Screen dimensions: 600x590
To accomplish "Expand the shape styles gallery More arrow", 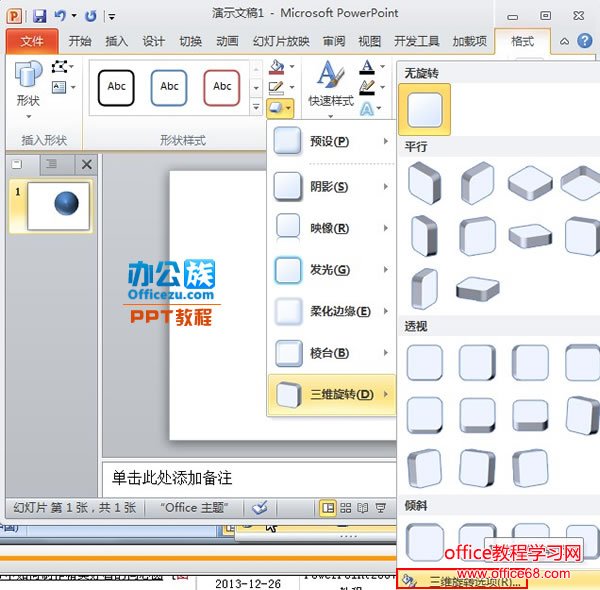I will pyautogui.click(x=256, y=107).
